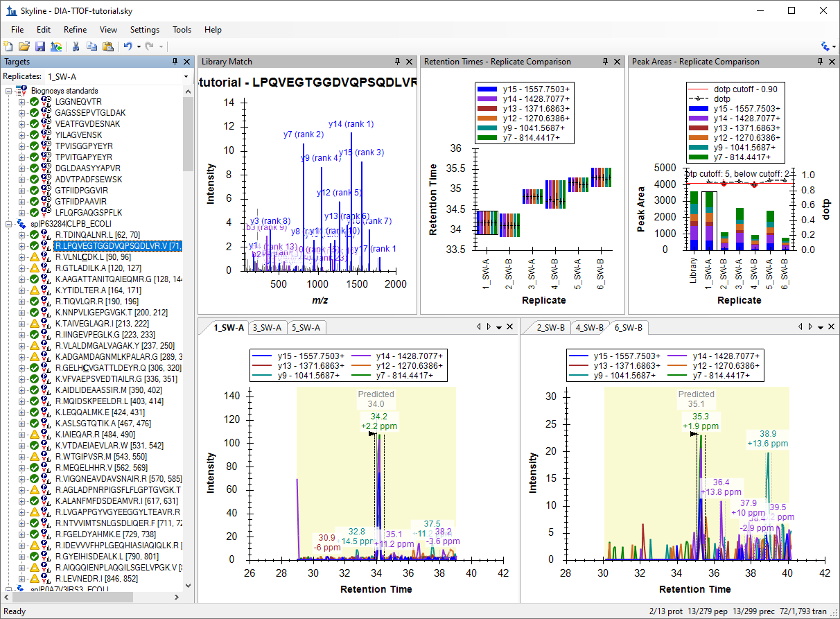Click protein icon of sp|P63284|CLPB_ECOLI
The image size is (840, 619).
click(x=20, y=224)
